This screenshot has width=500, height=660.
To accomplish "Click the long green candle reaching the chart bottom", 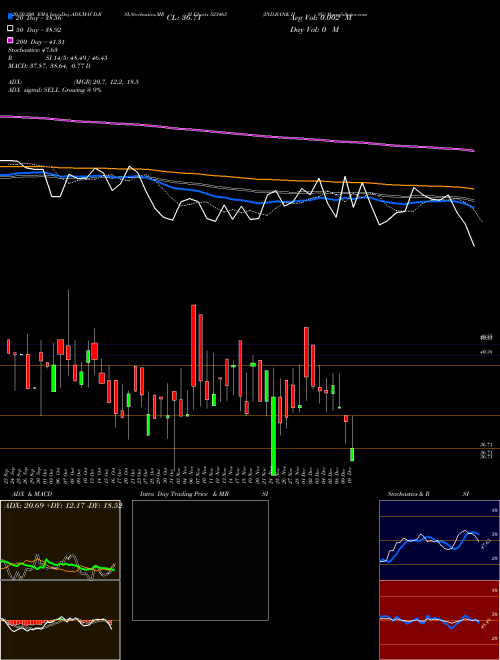I will 274,434.
